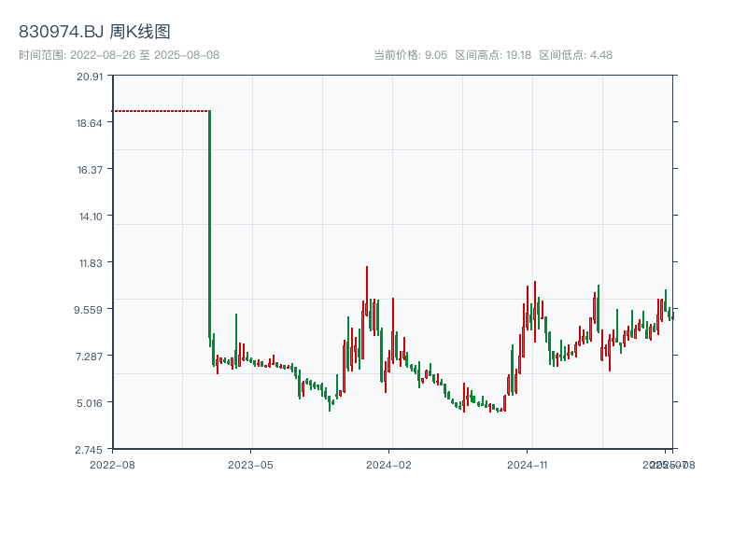Click the chart title 830974.BJ 周K线图
The height and width of the screenshot is (560, 747).
tap(94, 32)
